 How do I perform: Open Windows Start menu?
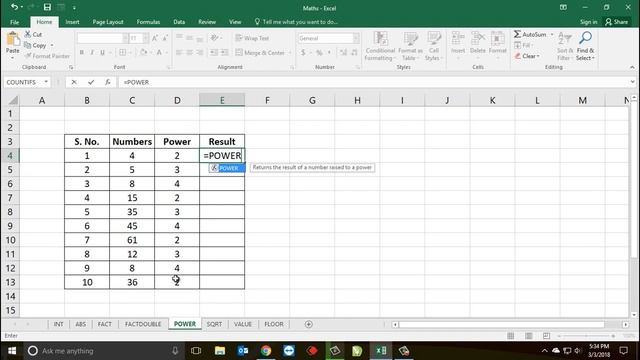[11, 351]
